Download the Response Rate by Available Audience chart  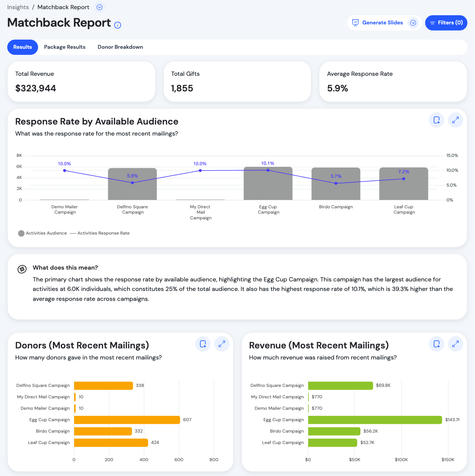tap(436, 120)
